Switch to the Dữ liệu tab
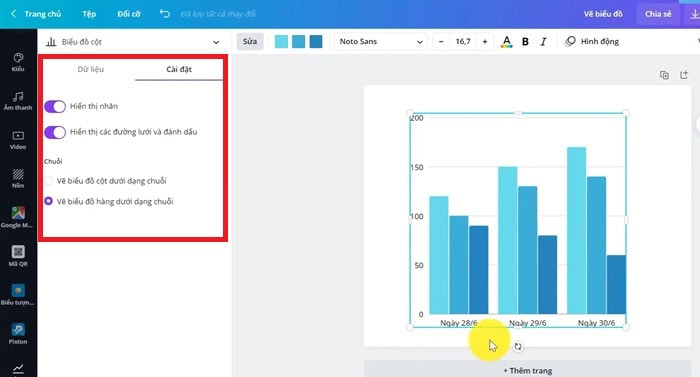This screenshot has height=377, width=700. [x=91, y=69]
